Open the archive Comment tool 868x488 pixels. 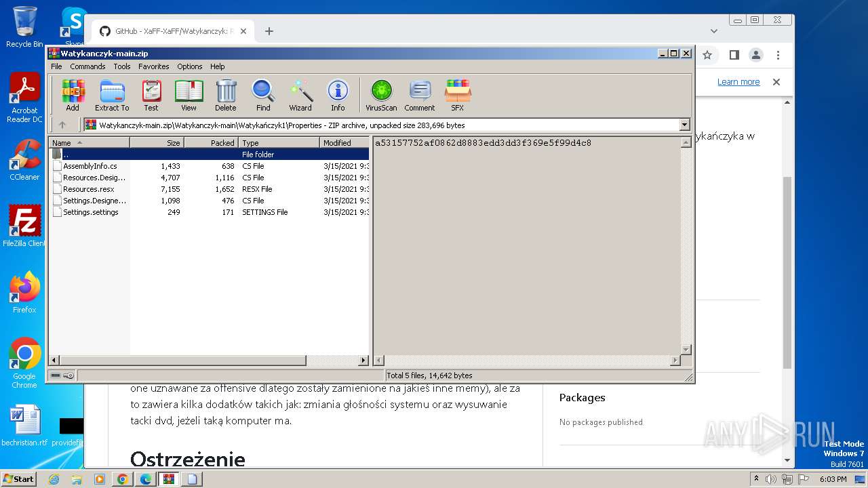(x=420, y=95)
